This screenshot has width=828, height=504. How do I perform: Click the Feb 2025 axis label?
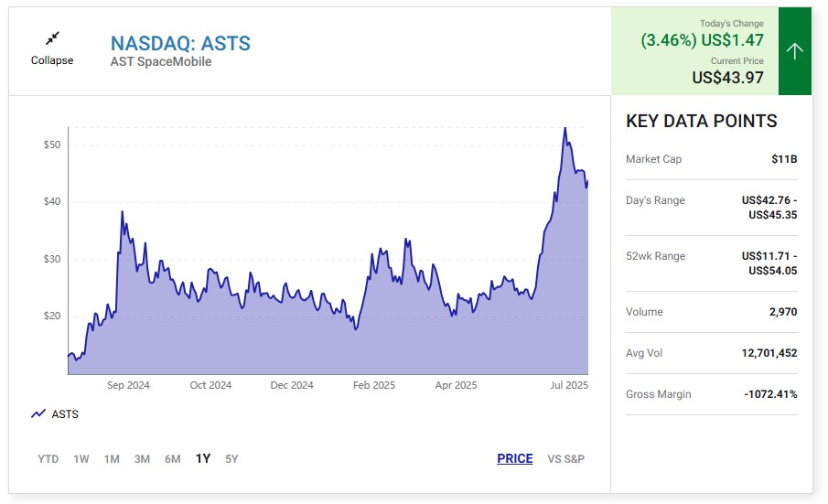point(374,385)
